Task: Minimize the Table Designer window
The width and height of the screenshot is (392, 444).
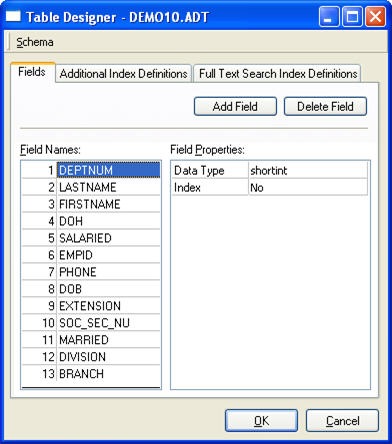Action: tap(328, 17)
